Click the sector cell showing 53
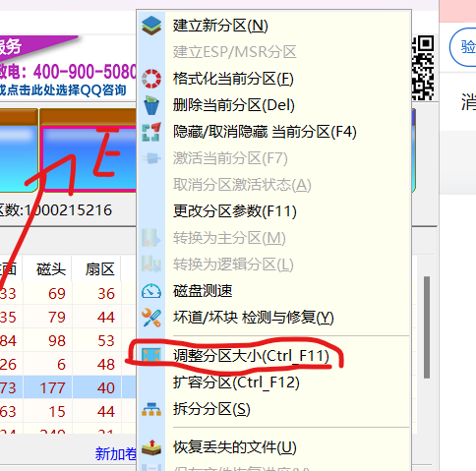476x471 pixels. point(105,340)
